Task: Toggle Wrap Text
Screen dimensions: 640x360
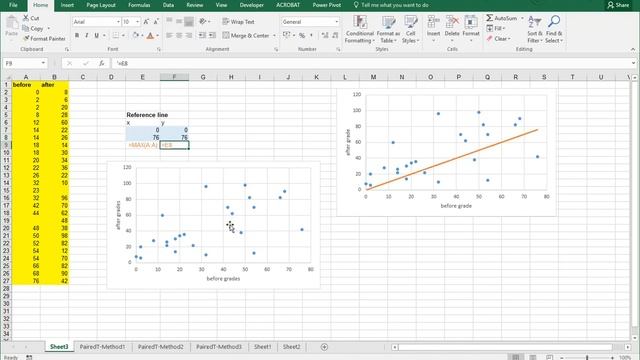Action: tap(238, 22)
